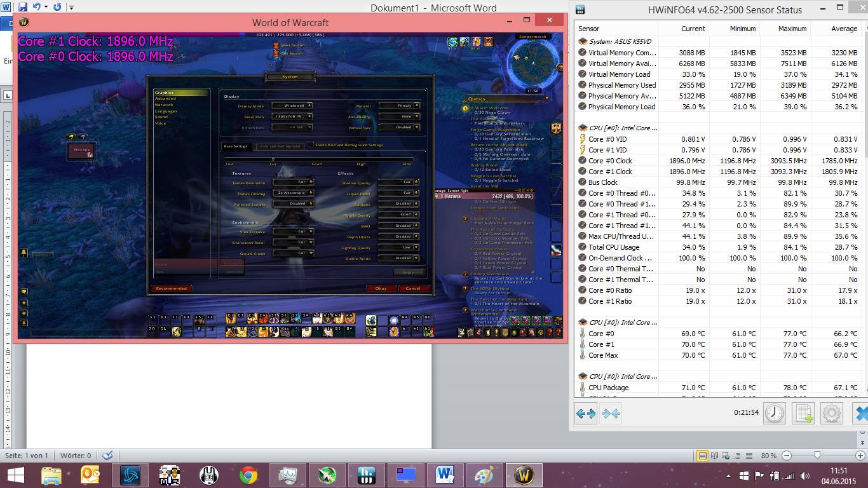Screen dimensions: 868x488
Task: Click the volume speaker icon in the tray
Action: tap(805, 476)
